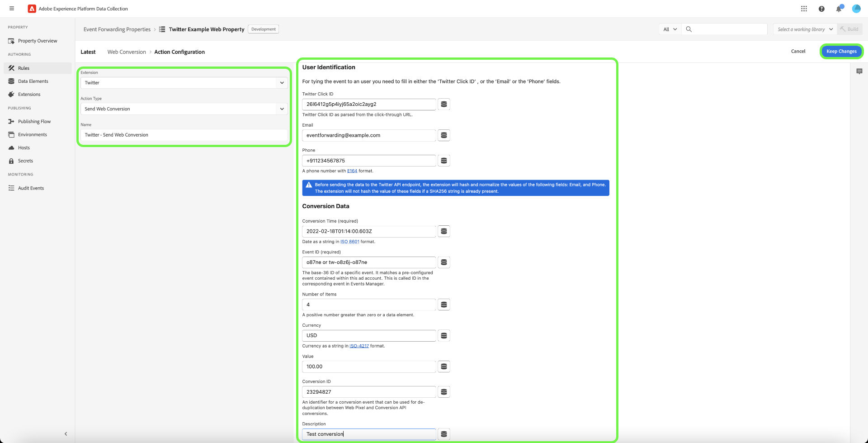Open the E164 format link
The image size is (868, 443).
[352, 171]
